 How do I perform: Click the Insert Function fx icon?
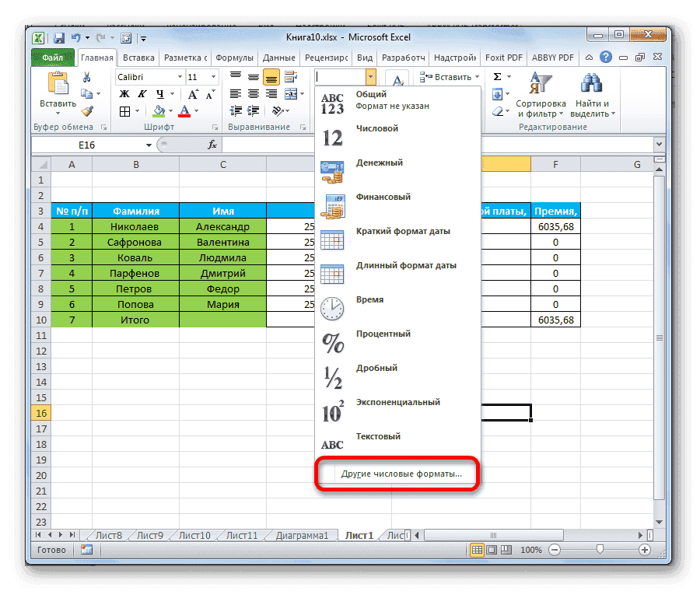213,144
